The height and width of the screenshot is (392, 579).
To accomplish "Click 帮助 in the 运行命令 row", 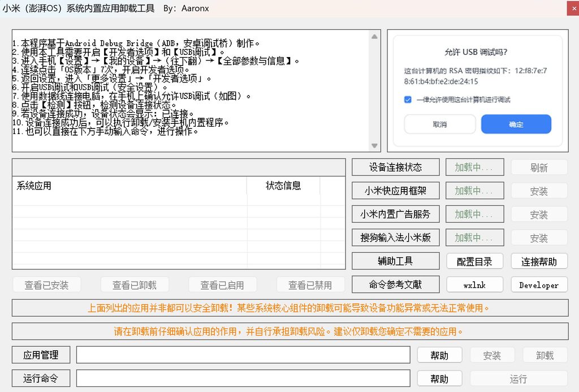I will (x=439, y=378).
